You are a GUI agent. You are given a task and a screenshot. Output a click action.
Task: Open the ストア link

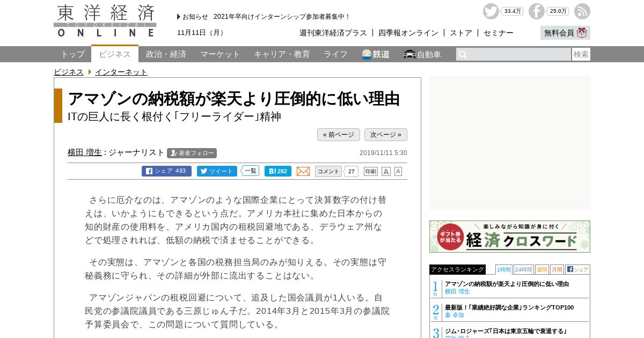click(461, 33)
